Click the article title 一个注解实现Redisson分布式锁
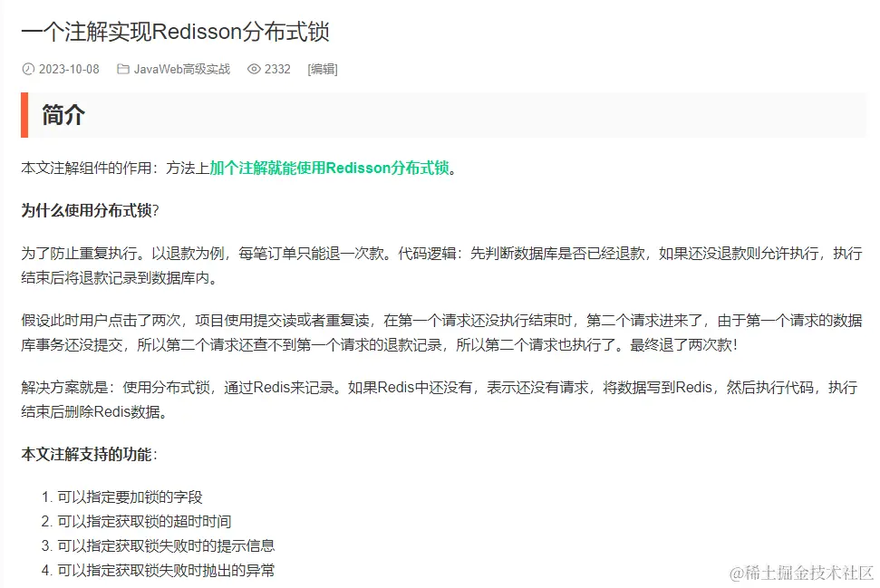Screen dimensions: 880x588 [x=175, y=32]
